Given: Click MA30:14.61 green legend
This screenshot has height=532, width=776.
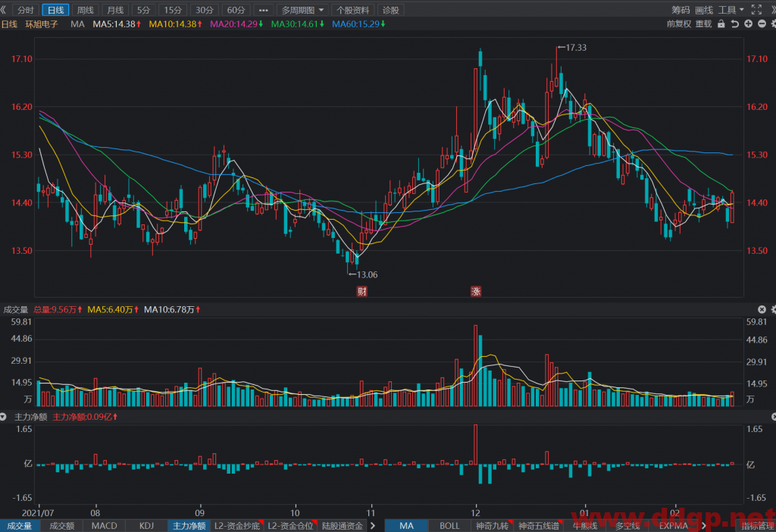Looking at the screenshot, I should click(297, 23).
